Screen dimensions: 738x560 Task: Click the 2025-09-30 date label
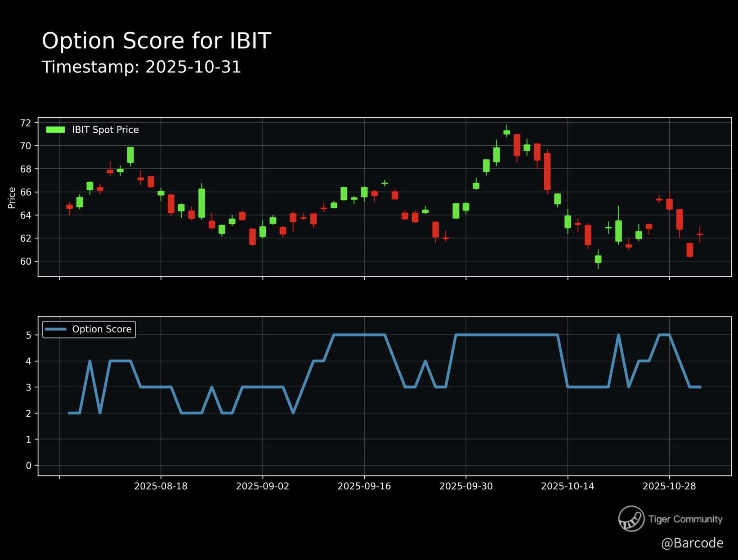pyautogui.click(x=466, y=486)
